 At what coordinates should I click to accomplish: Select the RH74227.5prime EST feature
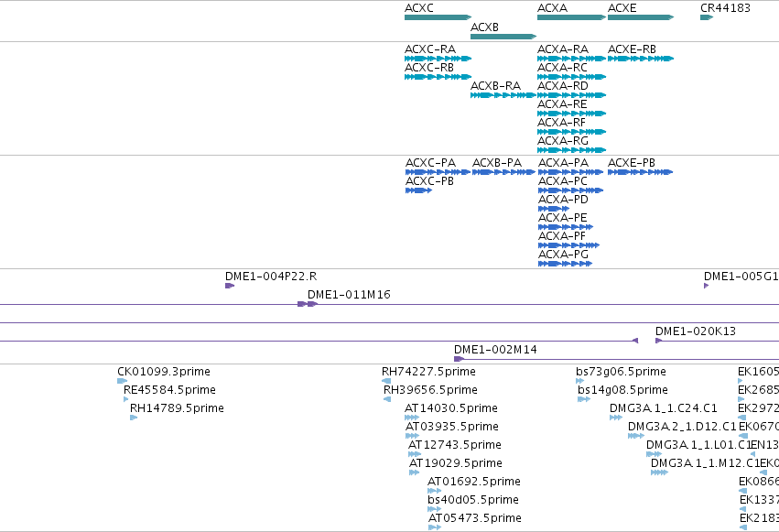point(386,381)
